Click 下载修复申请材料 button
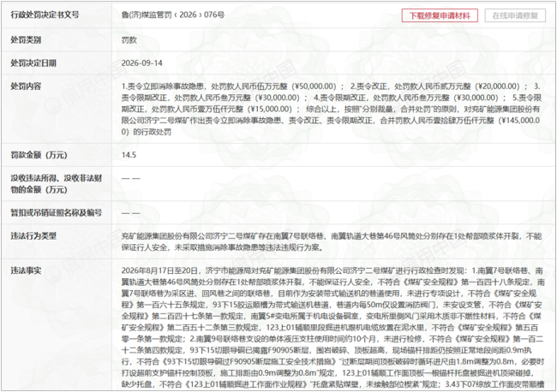 pos(440,15)
